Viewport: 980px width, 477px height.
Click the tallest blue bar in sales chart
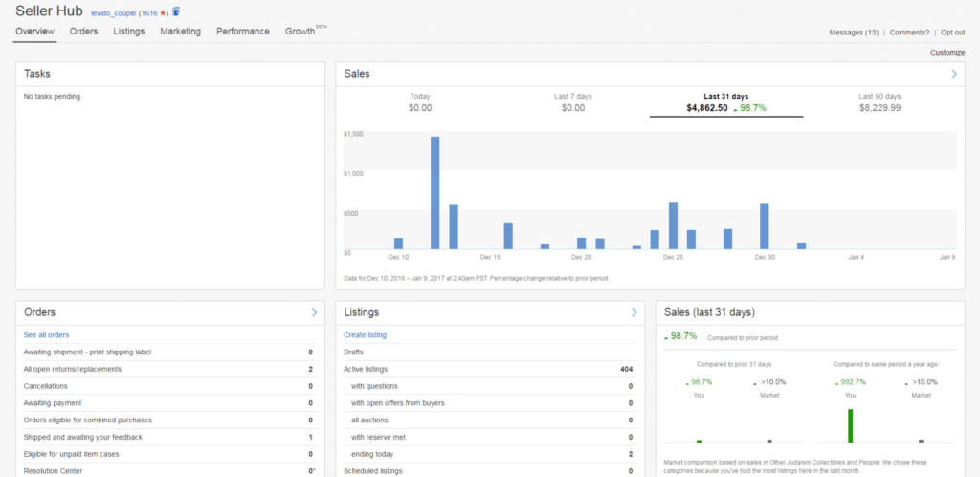tap(435, 193)
